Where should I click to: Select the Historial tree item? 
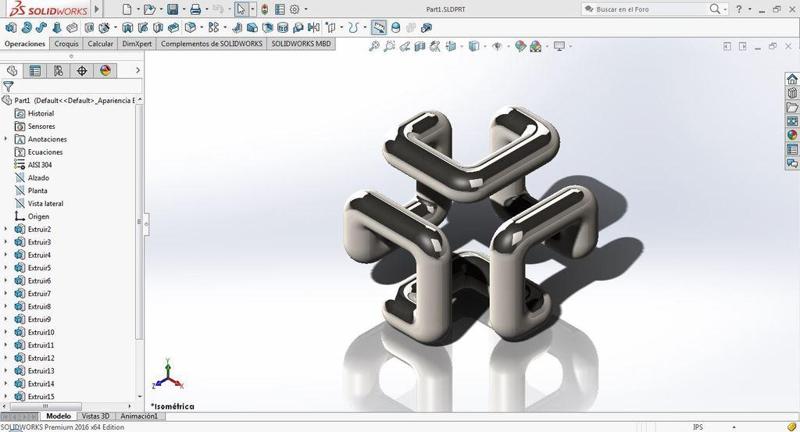pos(41,113)
